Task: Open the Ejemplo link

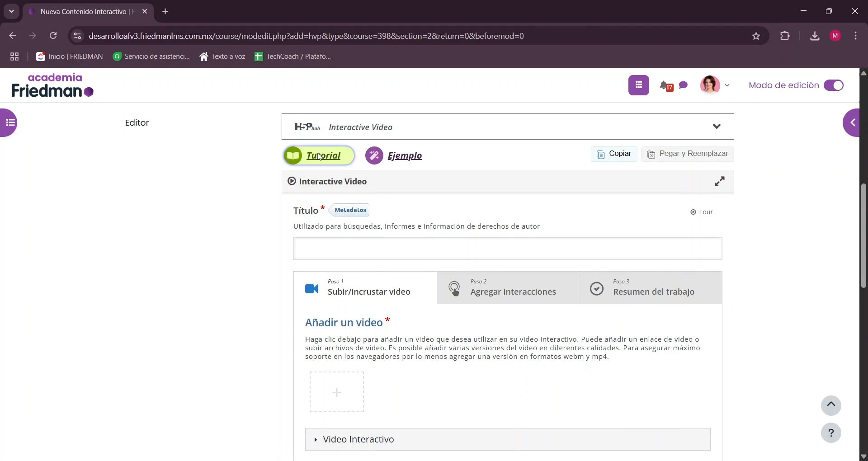Action: [x=405, y=155]
